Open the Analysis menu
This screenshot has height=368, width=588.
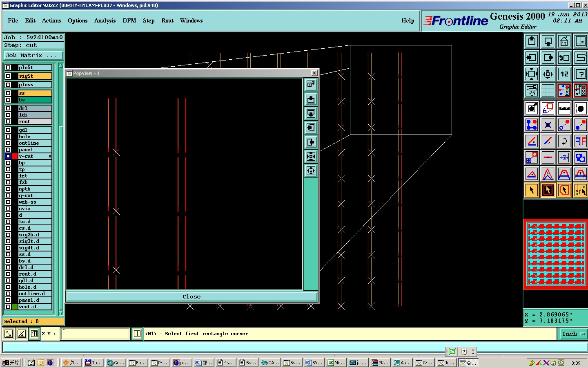(x=105, y=20)
